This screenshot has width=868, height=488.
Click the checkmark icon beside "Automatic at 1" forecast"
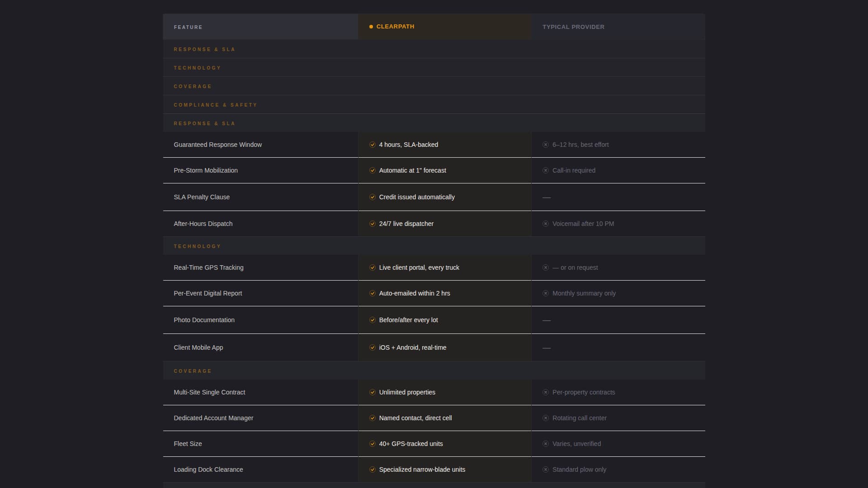pyautogui.click(x=373, y=170)
